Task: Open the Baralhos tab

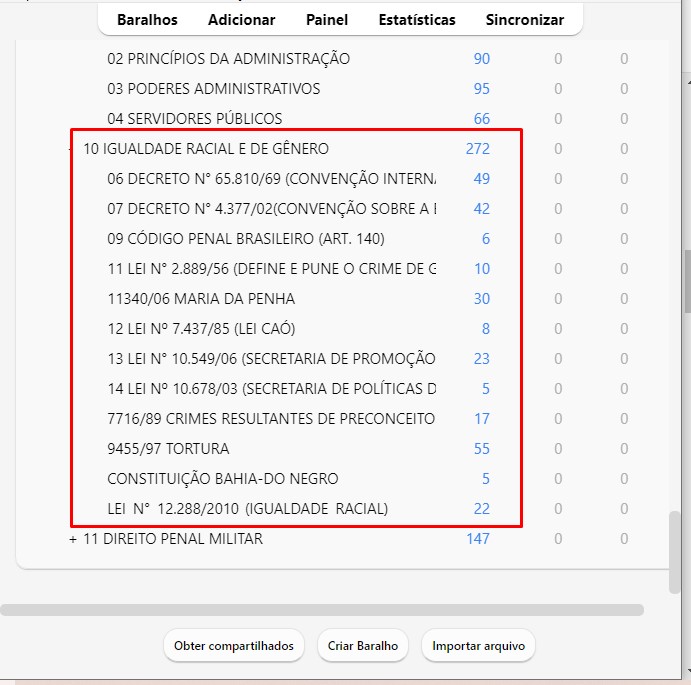Action: coord(147,20)
